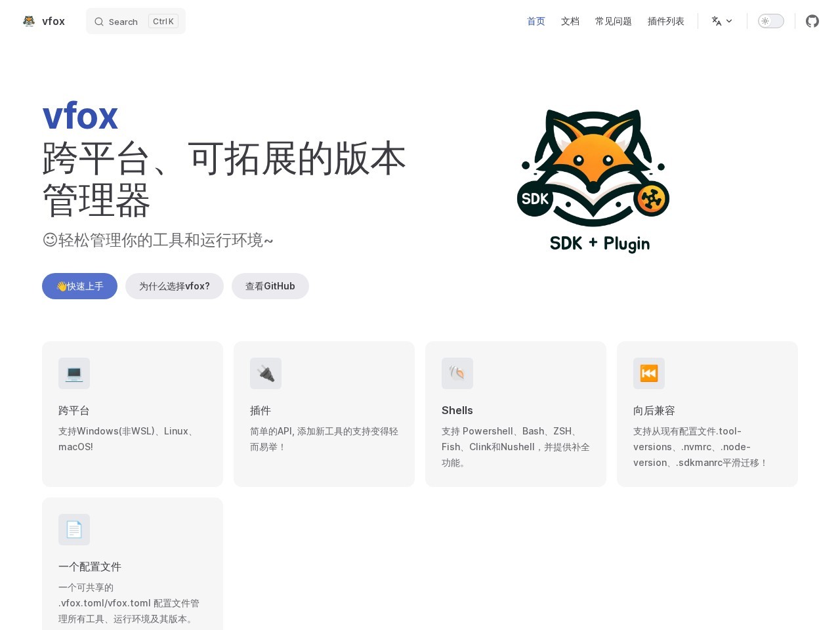Click the laptop icon on 跨平台 card

(74, 373)
